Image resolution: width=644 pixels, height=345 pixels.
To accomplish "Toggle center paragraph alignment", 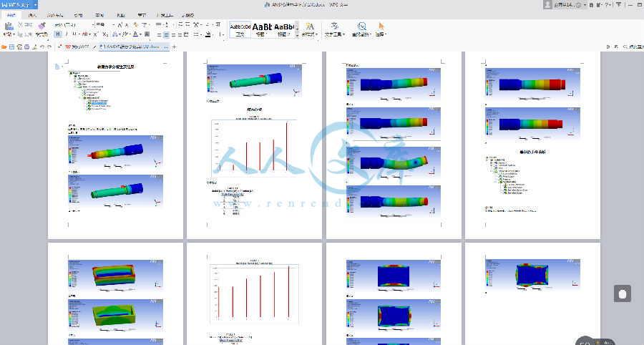I will click(166, 34).
